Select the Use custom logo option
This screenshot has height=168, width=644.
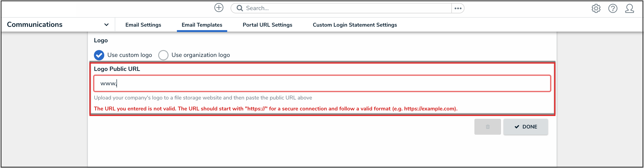[x=99, y=55]
